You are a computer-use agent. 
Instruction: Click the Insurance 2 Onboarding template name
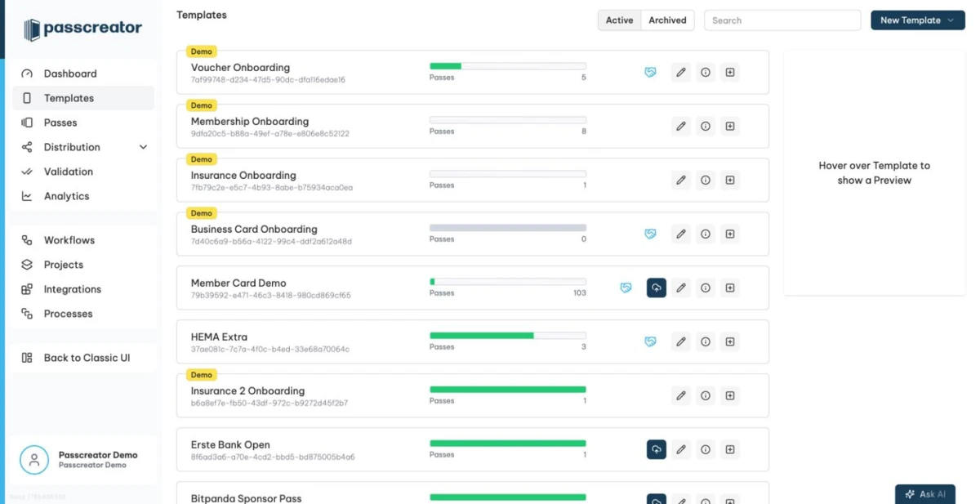pyautogui.click(x=247, y=391)
